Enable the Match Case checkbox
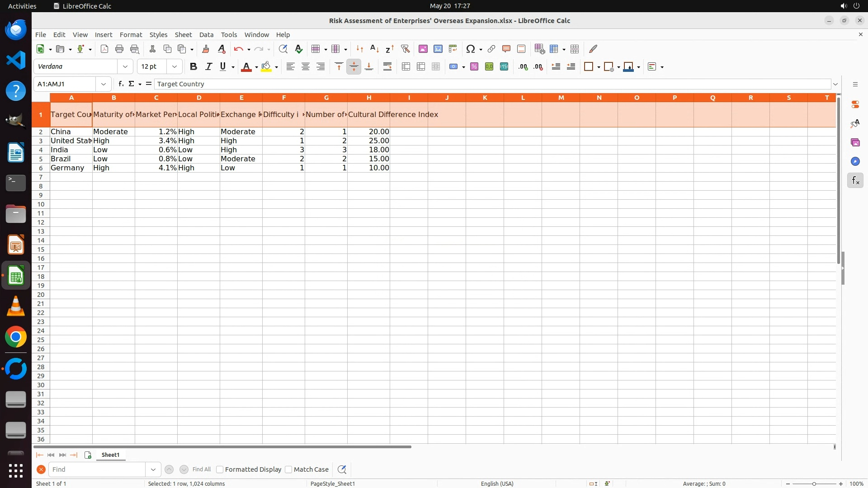This screenshot has width=868, height=488. [x=288, y=469]
